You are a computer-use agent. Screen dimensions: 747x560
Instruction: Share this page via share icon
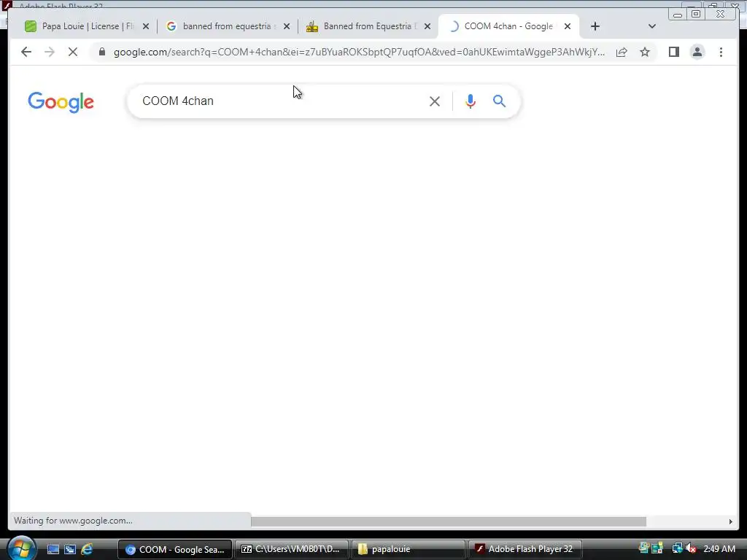(x=622, y=52)
